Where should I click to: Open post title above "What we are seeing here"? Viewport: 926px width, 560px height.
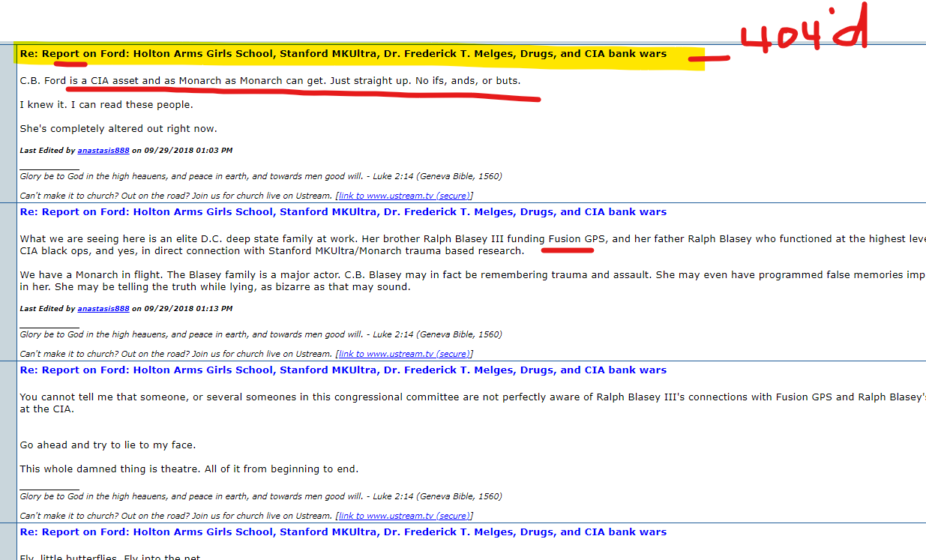pos(343,212)
